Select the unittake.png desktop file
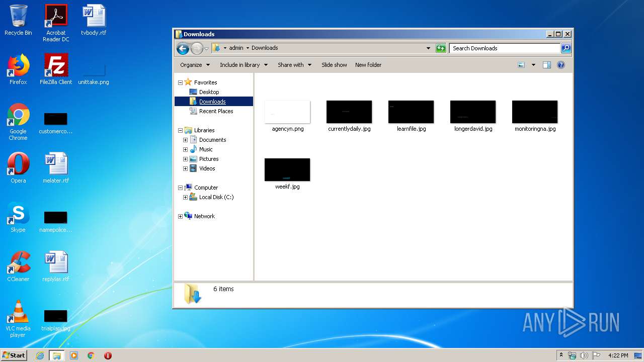The width and height of the screenshot is (644, 362). pyautogui.click(x=94, y=73)
